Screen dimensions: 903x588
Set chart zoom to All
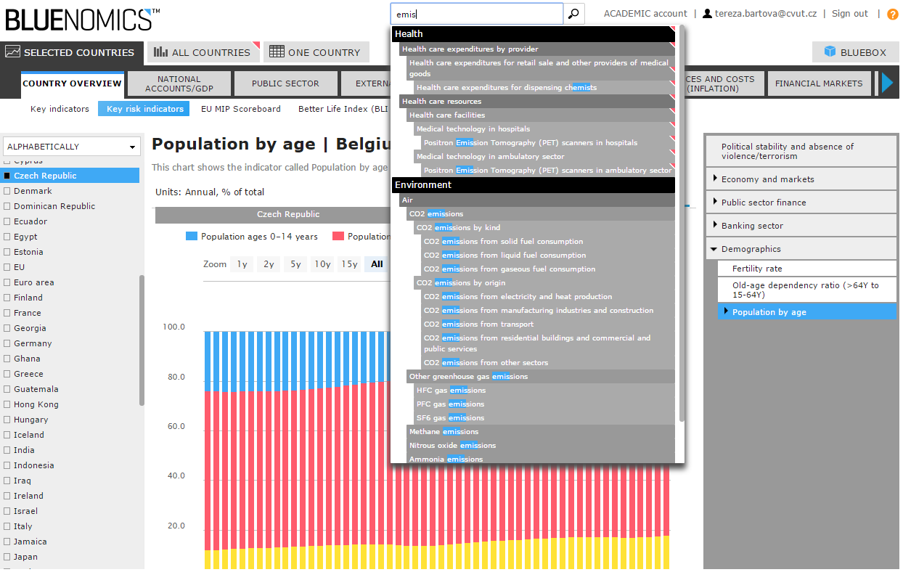coord(377,264)
